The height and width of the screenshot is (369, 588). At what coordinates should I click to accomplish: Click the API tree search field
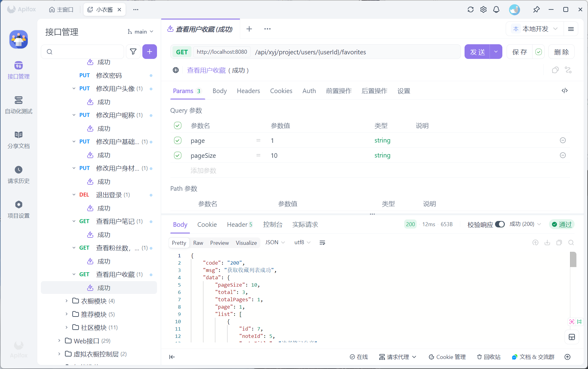click(x=85, y=52)
